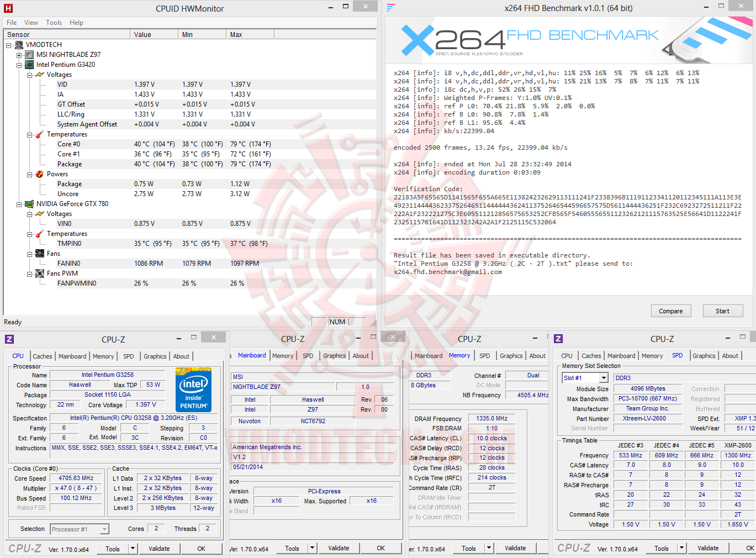Click Validate in the CPU-Z Mainboard window
Image resolution: width=756 pixels, height=558 pixels.
click(x=339, y=548)
